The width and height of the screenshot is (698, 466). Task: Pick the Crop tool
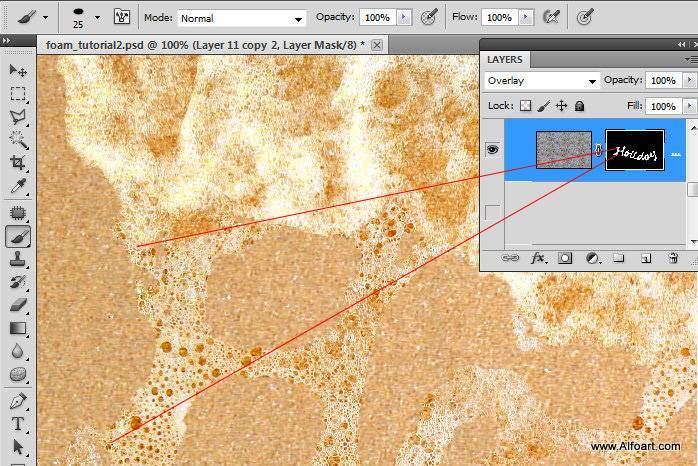18,163
